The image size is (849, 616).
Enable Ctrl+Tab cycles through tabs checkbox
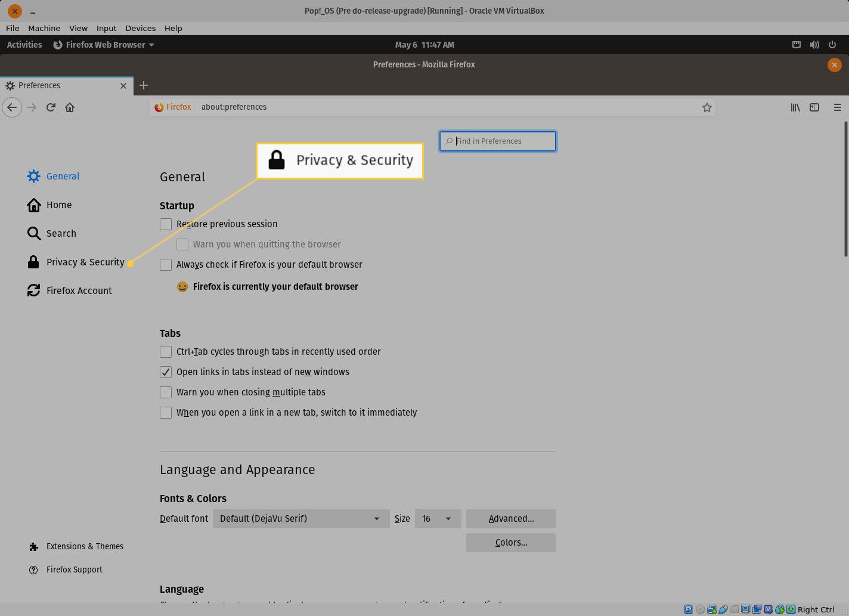point(166,352)
